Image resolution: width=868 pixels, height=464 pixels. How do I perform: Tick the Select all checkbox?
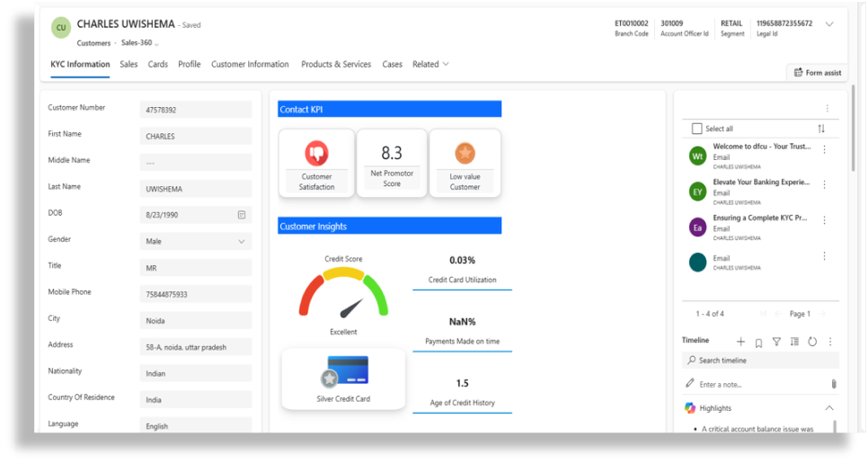(x=697, y=129)
